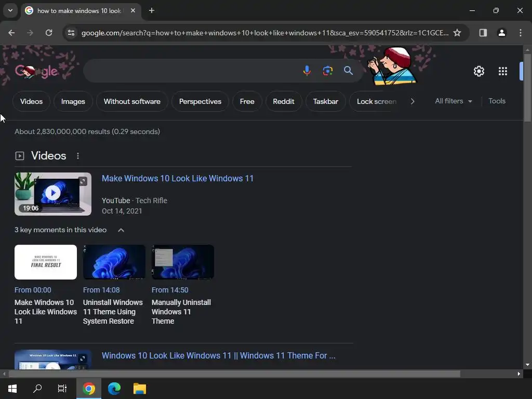Click the Google doodle logo
The width and height of the screenshot is (532, 399).
(37, 71)
